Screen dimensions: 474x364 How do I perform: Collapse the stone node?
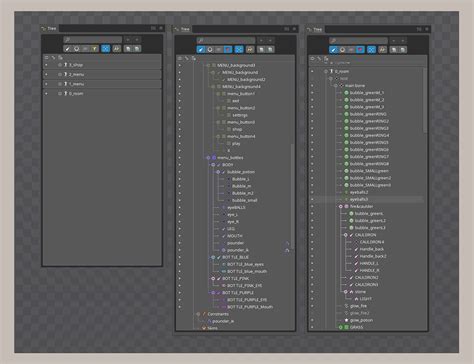click(346, 292)
